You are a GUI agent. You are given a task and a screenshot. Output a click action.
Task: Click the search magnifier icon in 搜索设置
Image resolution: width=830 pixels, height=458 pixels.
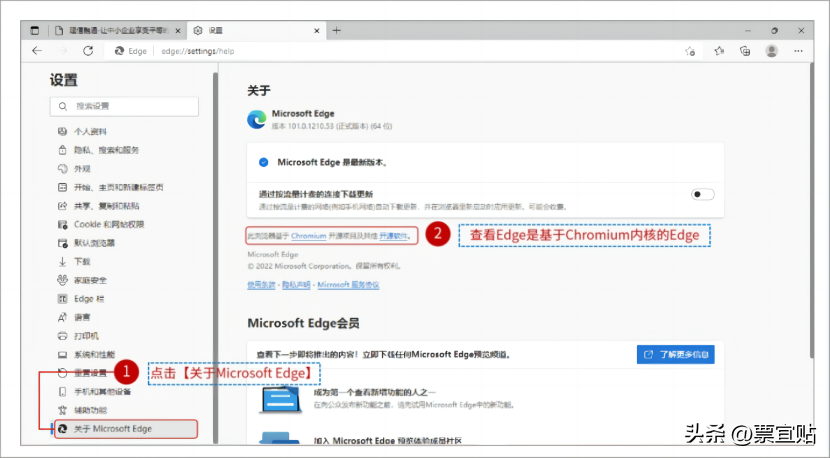pyautogui.click(x=63, y=106)
